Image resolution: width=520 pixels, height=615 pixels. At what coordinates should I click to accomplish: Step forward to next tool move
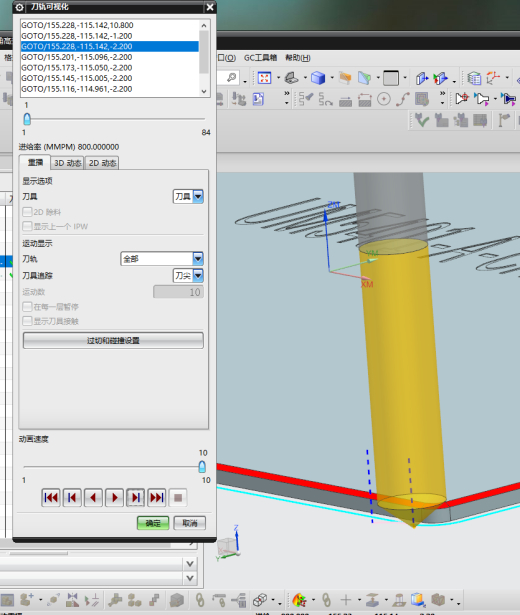[x=136, y=498]
